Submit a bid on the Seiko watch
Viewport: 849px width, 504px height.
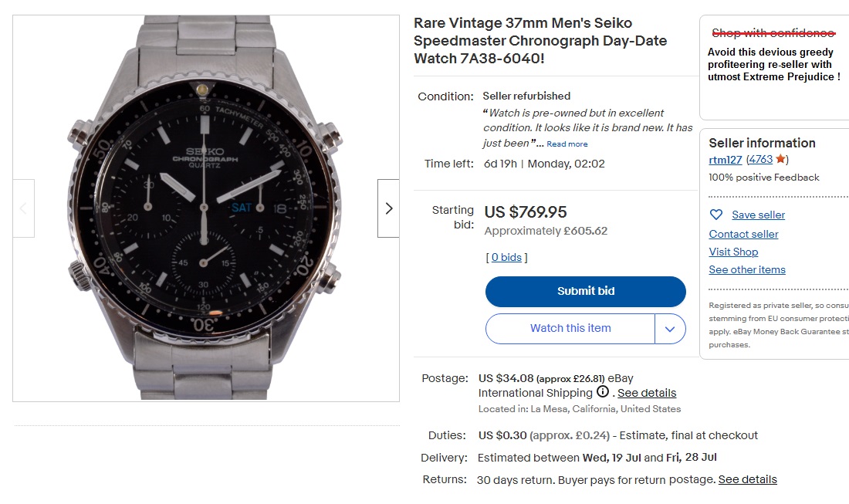click(585, 292)
